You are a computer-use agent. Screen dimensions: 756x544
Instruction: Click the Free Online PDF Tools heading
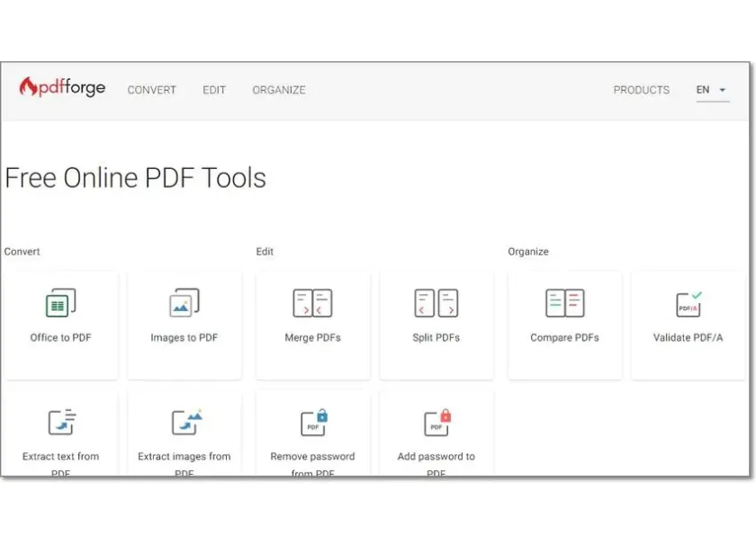click(x=135, y=177)
